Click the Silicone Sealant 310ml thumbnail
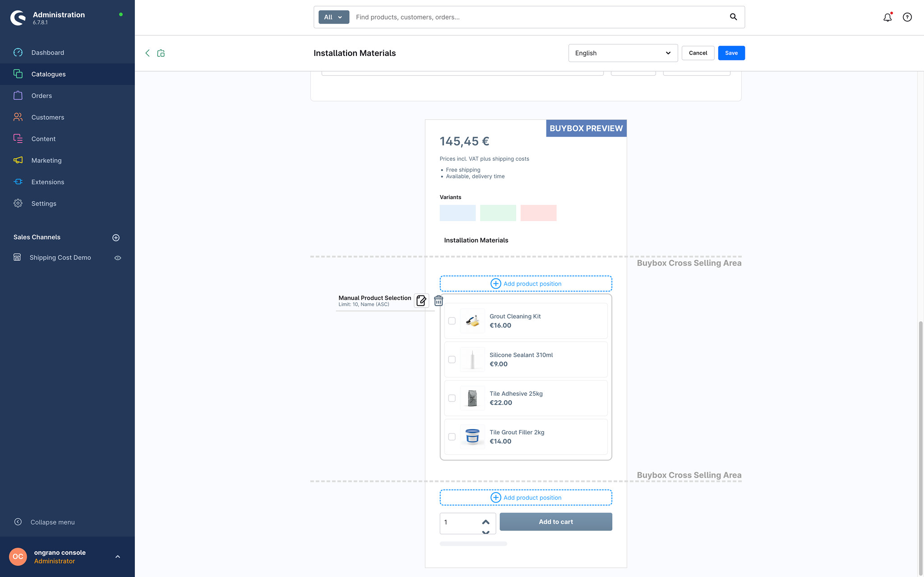924x577 pixels. tap(472, 360)
